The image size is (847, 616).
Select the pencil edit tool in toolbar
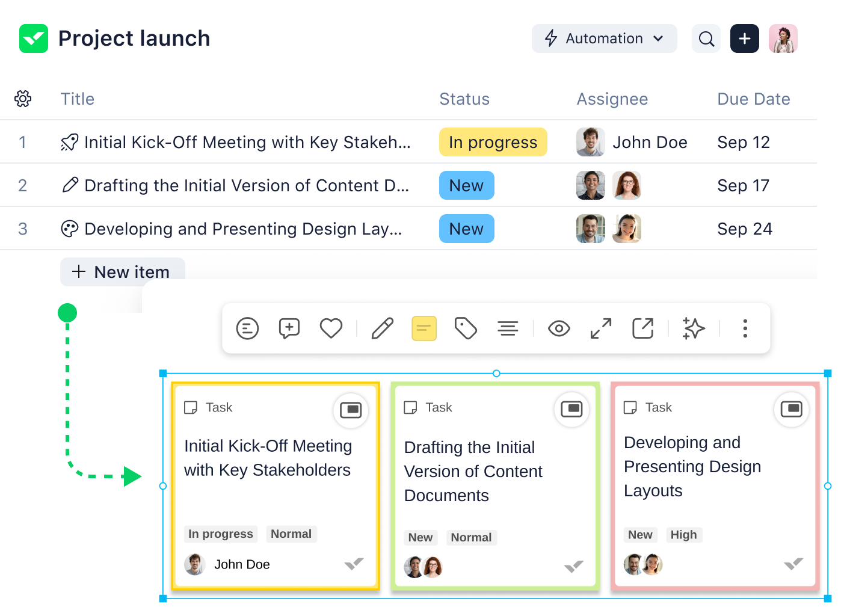pos(382,328)
